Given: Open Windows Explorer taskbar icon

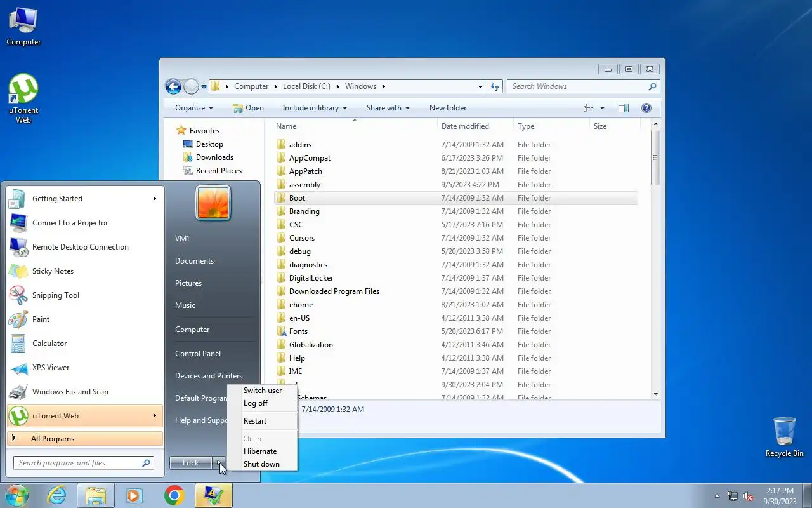Looking at the screenshot, I should click(96, 495).
